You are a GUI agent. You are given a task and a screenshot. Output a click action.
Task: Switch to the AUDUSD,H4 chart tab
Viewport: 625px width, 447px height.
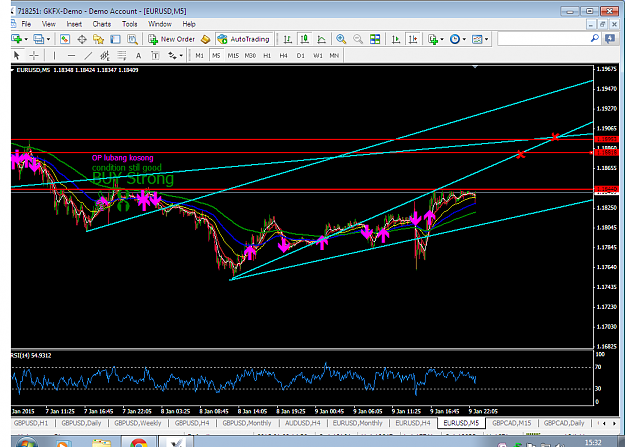coord(303,423)
